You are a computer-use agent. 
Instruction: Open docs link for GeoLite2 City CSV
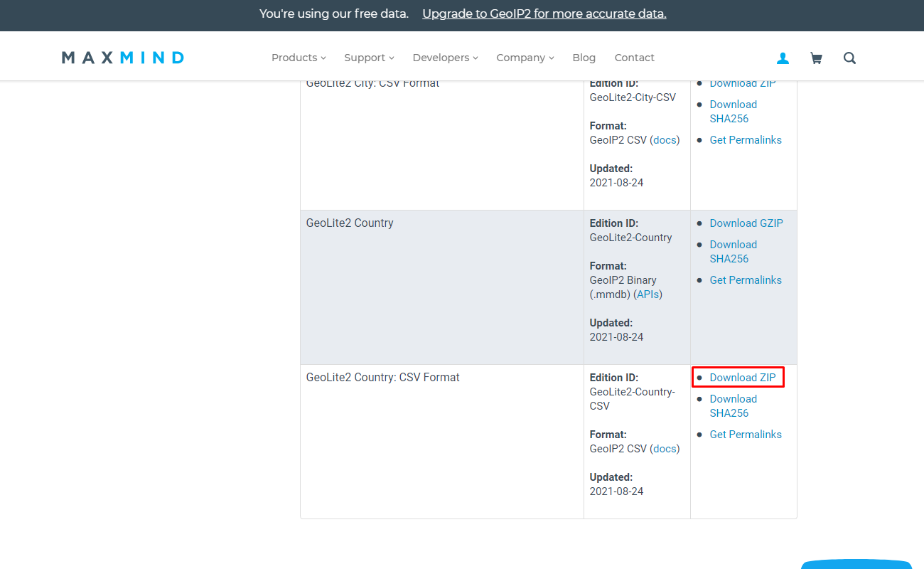(665, 140)
